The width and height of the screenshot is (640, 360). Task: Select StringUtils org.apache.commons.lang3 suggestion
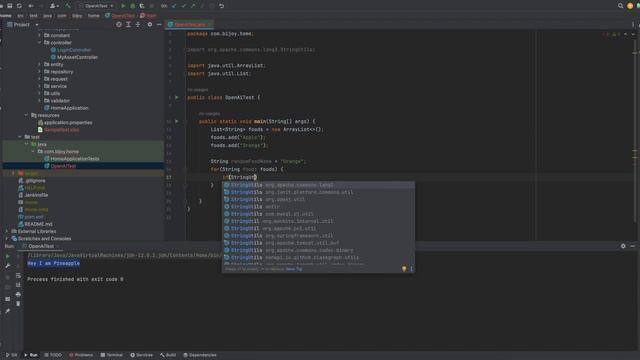318,185
